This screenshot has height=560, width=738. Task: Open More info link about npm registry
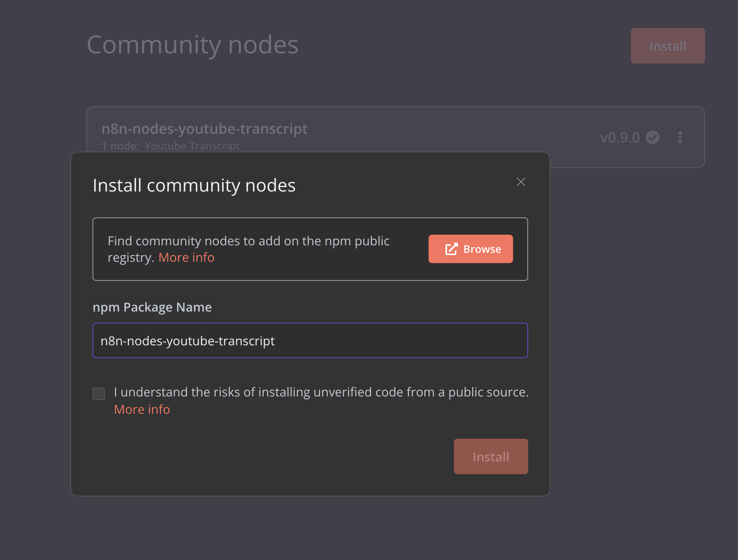coord(186,257)
